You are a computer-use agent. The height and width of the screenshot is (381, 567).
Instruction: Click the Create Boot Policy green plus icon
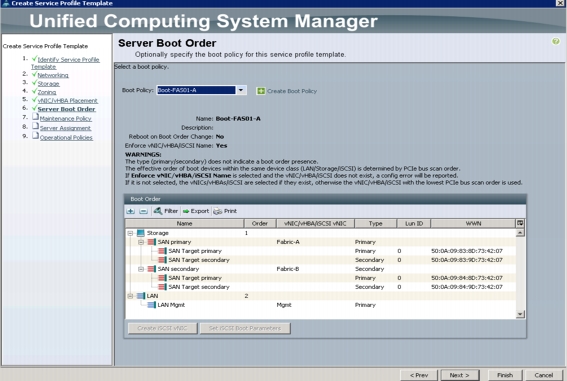[x=260, y=91]
